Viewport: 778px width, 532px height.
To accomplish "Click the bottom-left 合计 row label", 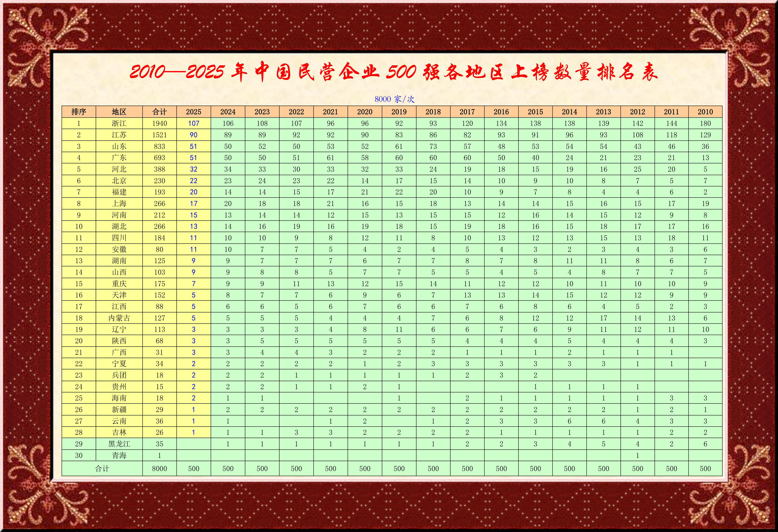I will pos(102,469).
